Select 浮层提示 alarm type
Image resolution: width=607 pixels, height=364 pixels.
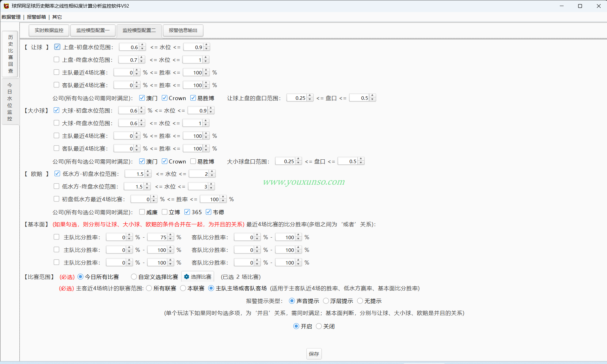point(326,301)
